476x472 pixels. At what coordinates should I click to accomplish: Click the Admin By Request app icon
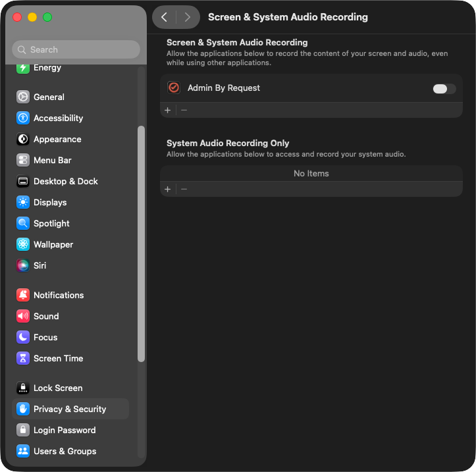(174, 88)
